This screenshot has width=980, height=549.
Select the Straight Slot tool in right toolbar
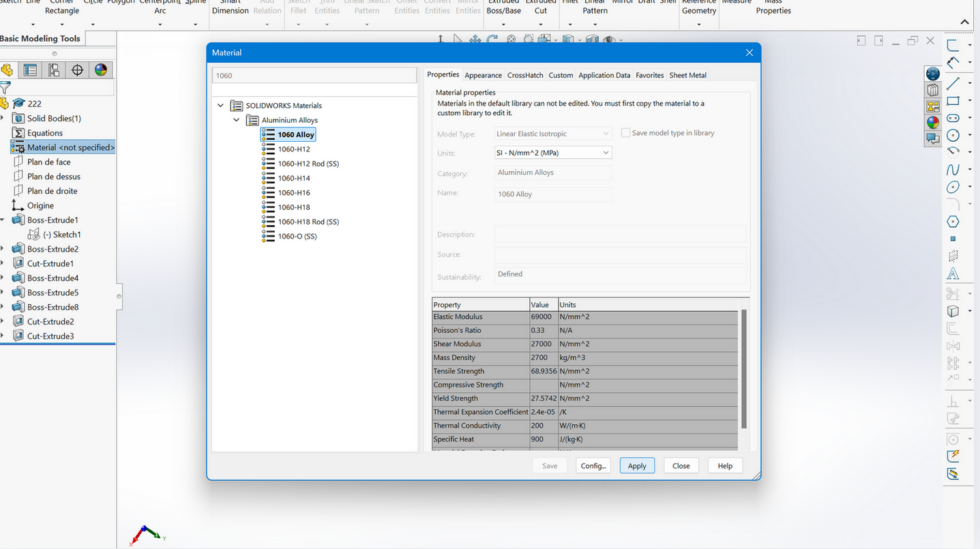953,117
